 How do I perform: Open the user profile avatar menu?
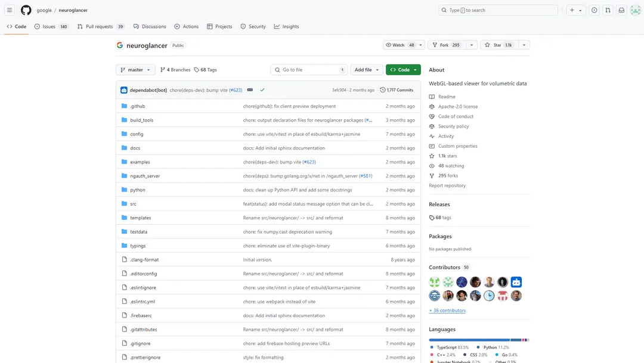tap(636, 10)
